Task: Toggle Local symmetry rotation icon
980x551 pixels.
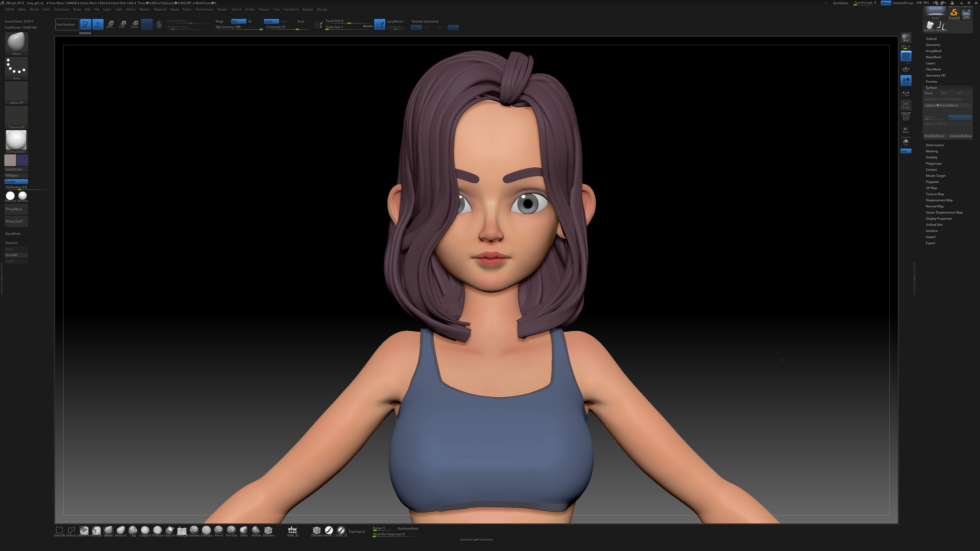Action: (905, 81)
